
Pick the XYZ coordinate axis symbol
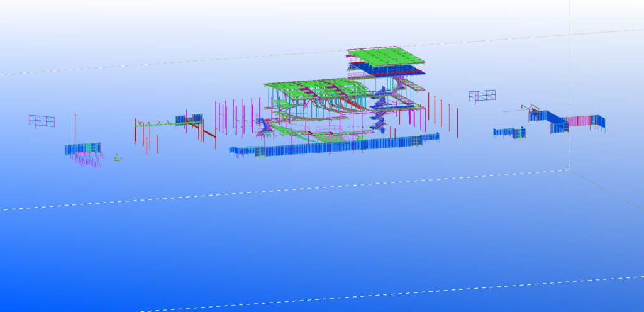point(117,158)
